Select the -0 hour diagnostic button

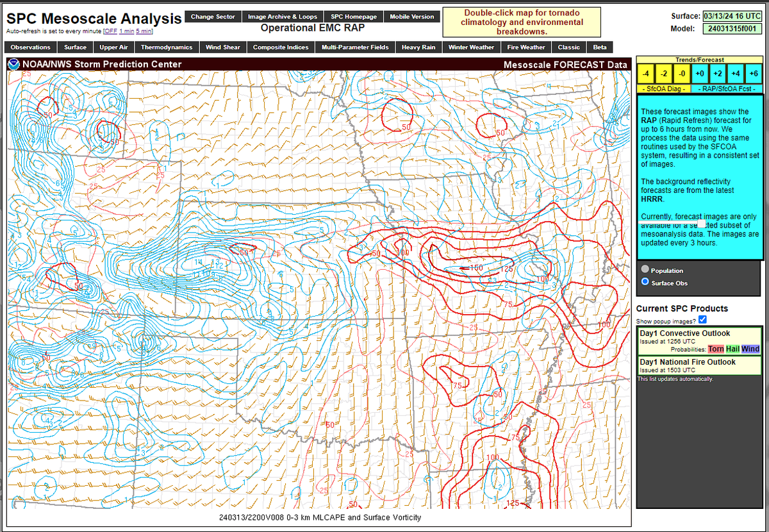click(x=682, y=74)
